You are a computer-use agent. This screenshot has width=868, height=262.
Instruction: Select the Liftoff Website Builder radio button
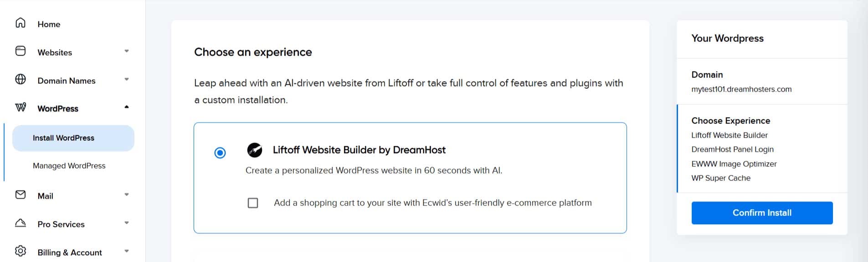(220, 153)
